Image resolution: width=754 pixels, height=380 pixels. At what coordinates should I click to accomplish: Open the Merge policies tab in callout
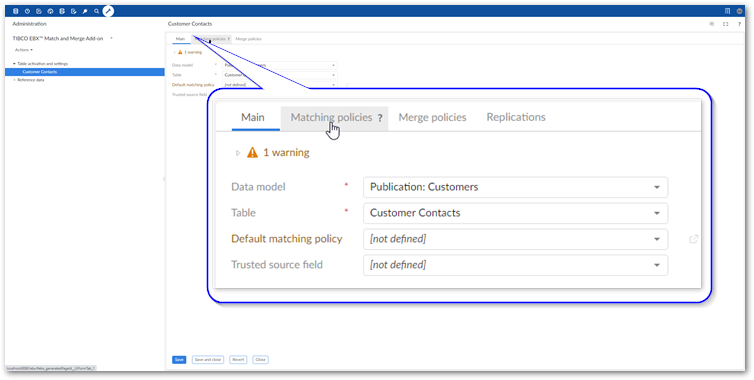click(x=432, y=117)
